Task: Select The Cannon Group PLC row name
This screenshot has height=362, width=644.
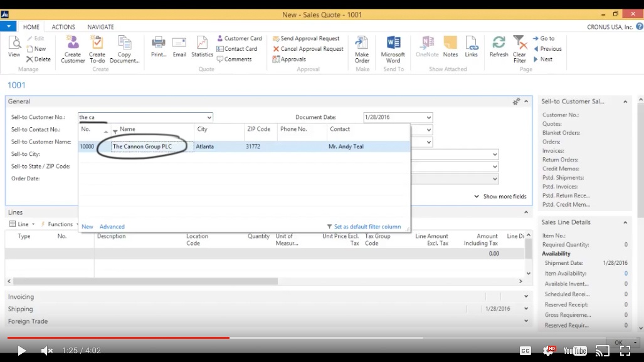Action: tap(142, 147)
